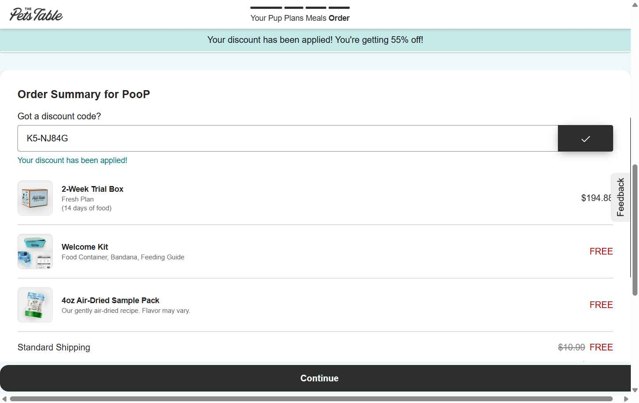The width and height of the screenshot is (639, 403).
Task: Click 'Food Container, Bandana, Feeding Guide' description
Action: (x=123, y=257)
